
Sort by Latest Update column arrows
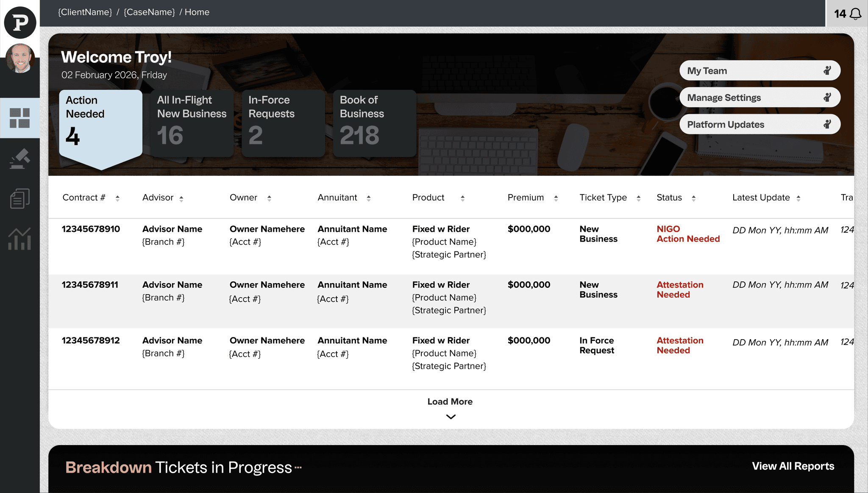tap(798, 198)
